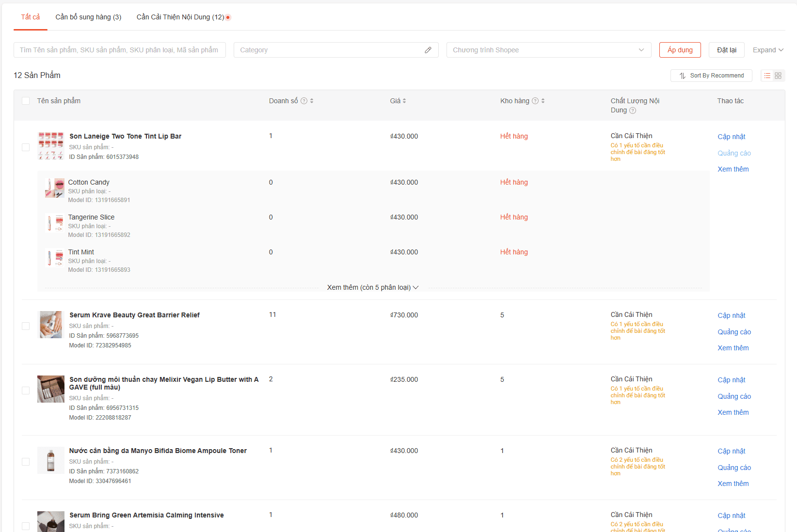The width and height of the screenshot is (797, 532).
Task: Switch to Cần bổ sung hàng (3) tab
Action: pyautogui.click(x=88, y=17)
